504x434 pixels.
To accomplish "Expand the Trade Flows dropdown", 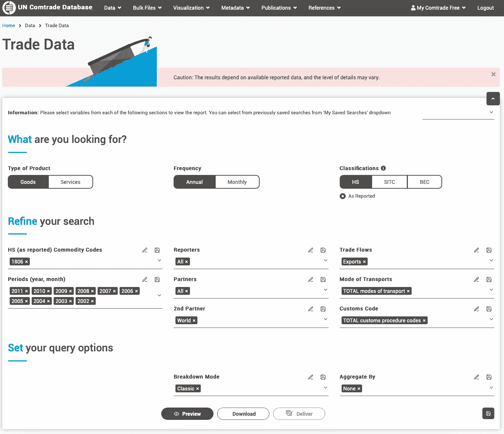I will pos(491,261).
